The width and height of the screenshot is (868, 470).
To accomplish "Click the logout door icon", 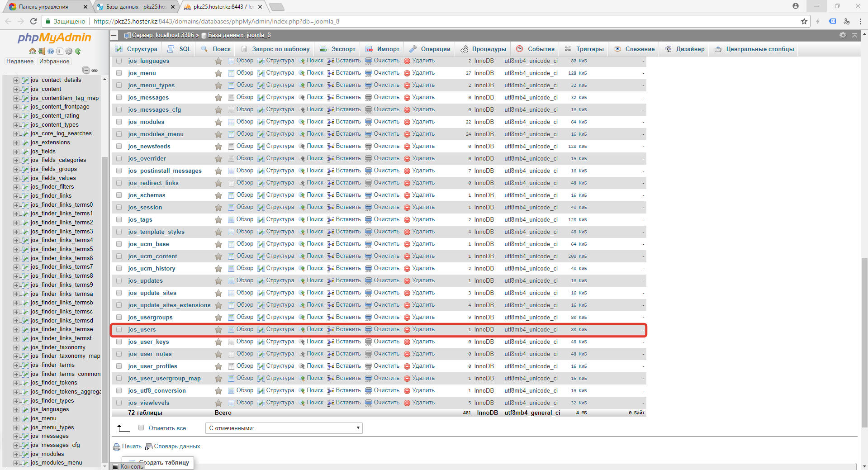I will point(42,51).
